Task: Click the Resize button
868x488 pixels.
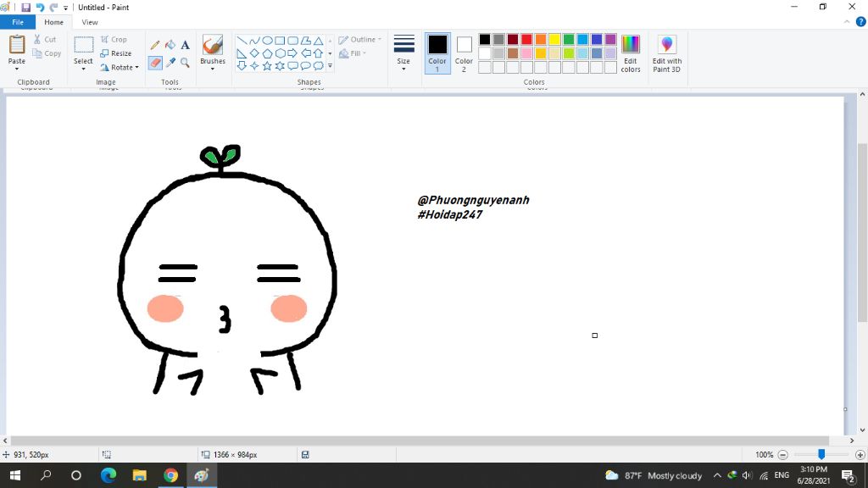Action: 115,53
